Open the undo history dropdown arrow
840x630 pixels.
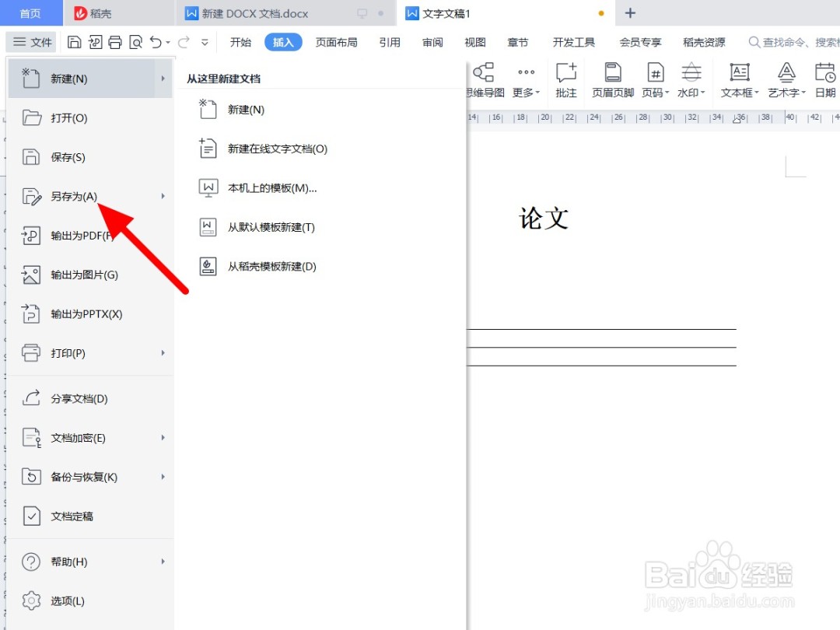[x=168, y=42]
